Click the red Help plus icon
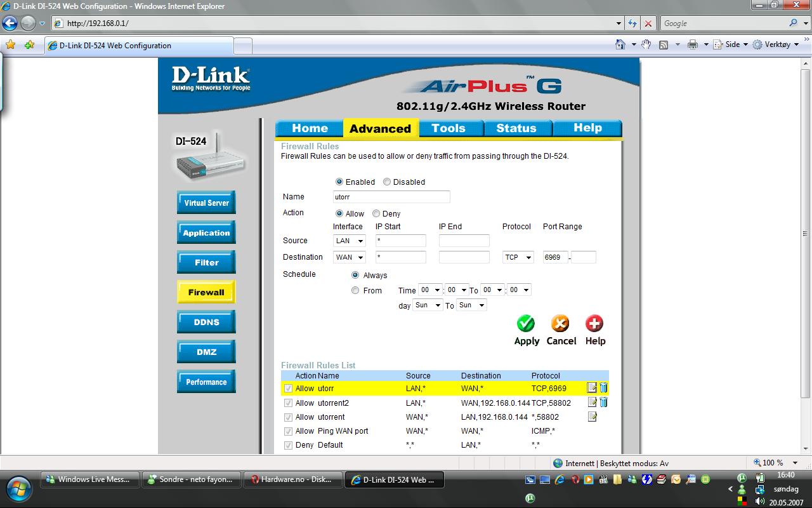The width and height of the screenshot is (812, 508). (x=594, y=324)
